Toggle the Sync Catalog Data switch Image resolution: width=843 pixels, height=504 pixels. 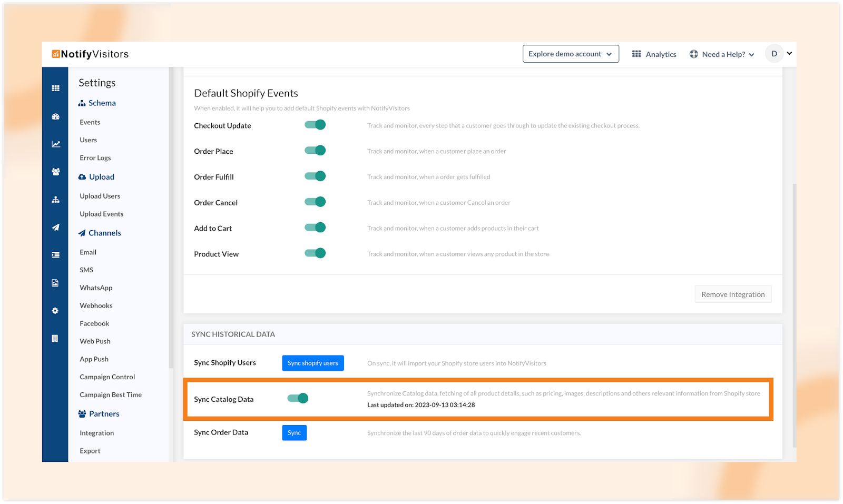(298, 398)
